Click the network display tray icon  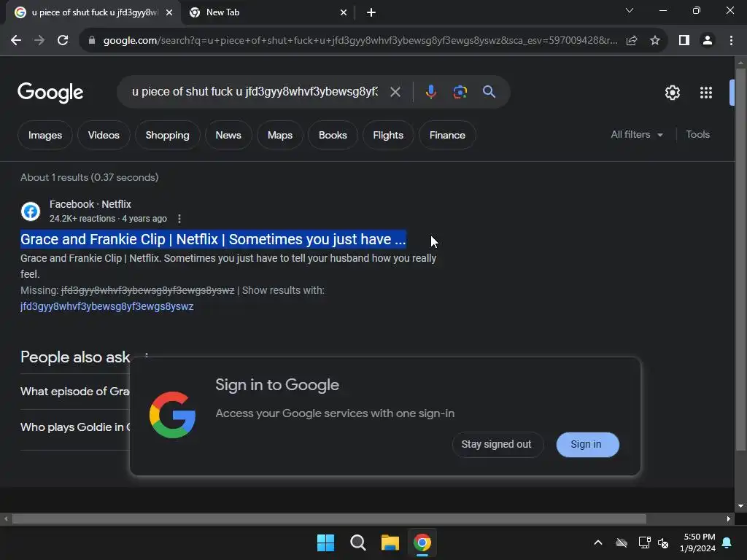[x=644, y=542]
